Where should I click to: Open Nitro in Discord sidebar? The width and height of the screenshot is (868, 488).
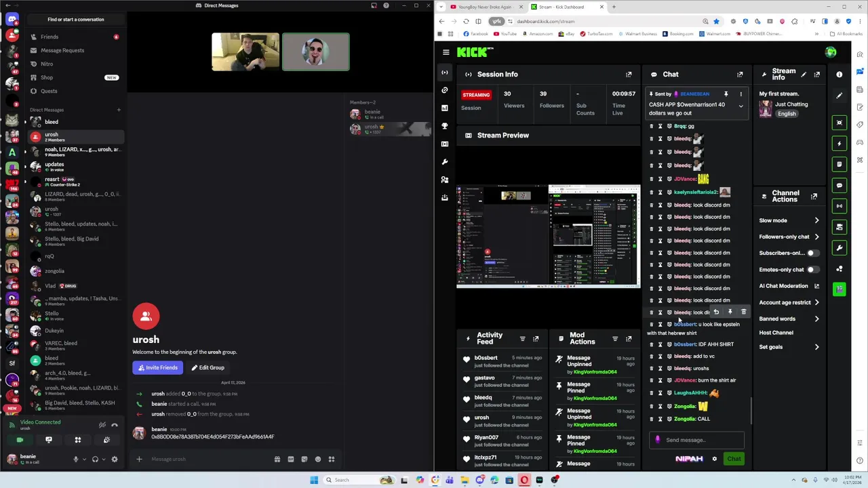pyautogui.click(x=75, y=64)
